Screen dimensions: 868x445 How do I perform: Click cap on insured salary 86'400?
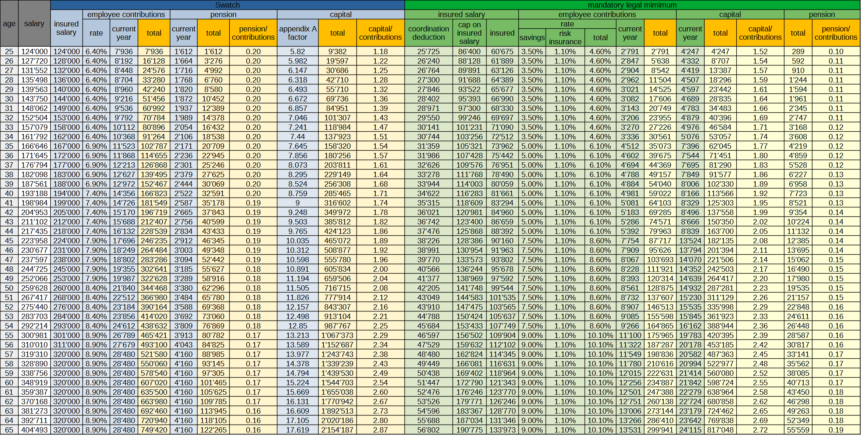point(470,51)
